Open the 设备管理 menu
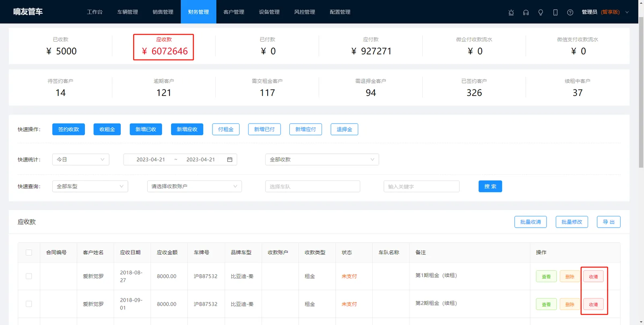This screenshot has width=644, height=325. tap(269, 12)
